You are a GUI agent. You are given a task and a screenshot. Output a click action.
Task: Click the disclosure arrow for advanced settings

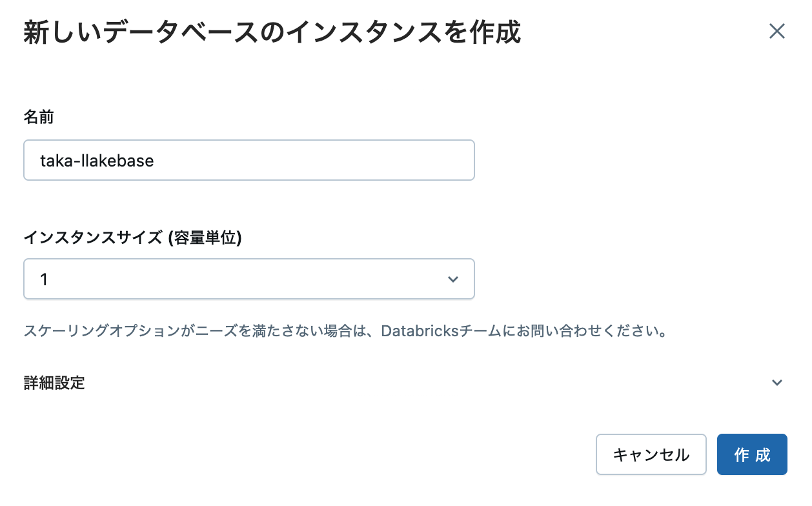tap(777, 382)
